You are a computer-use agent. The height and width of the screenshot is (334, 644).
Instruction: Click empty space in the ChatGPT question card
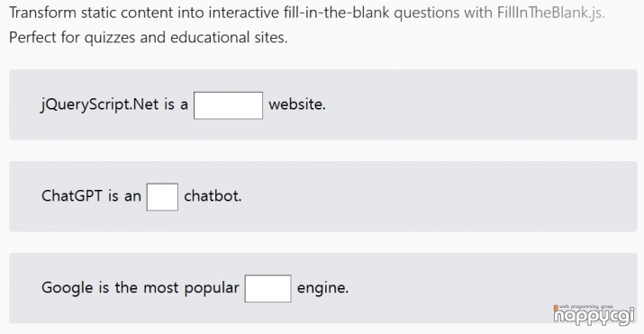click(x=431, y=196)
